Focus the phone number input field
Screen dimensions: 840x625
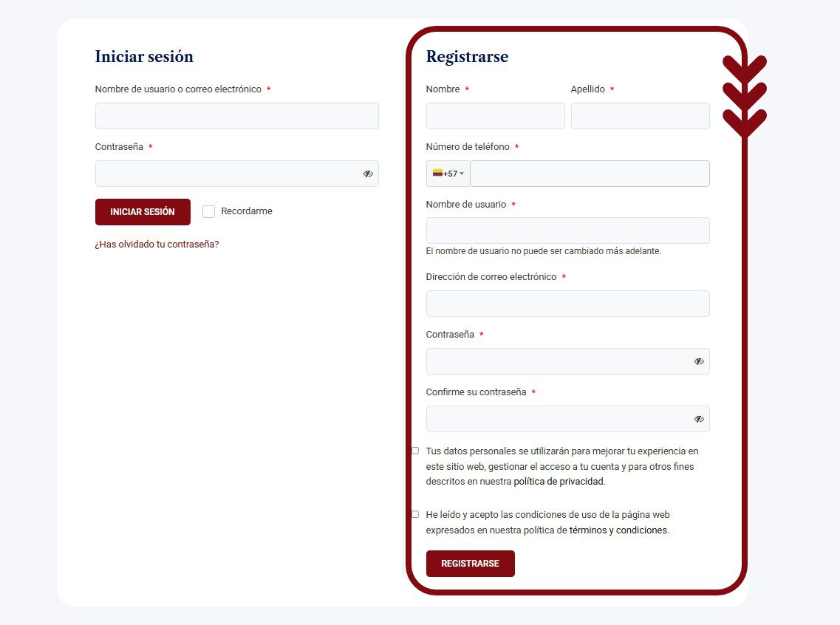click(590, 174)
